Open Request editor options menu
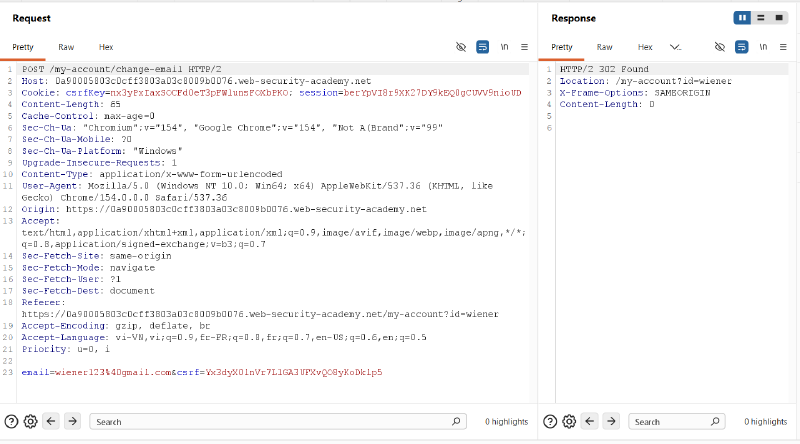This screenshot has width=800, height=444. (x=524, y=47)
